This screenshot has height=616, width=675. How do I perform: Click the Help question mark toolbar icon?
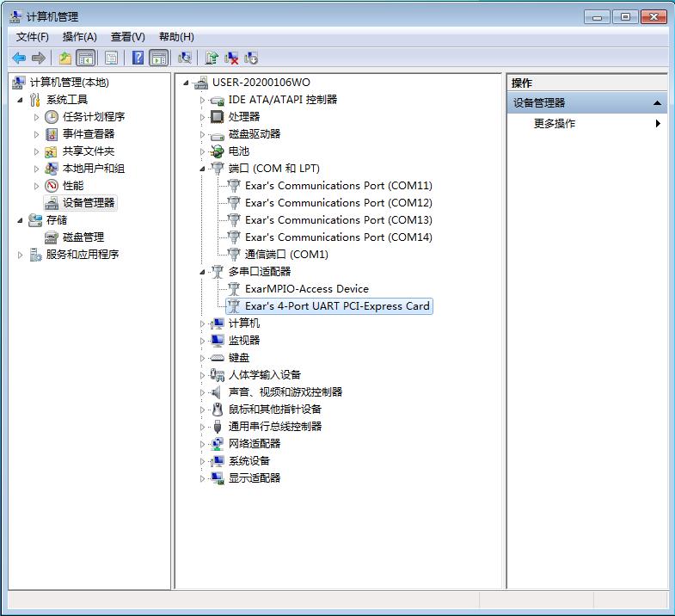pyautogui.click(x=138, y=58)
